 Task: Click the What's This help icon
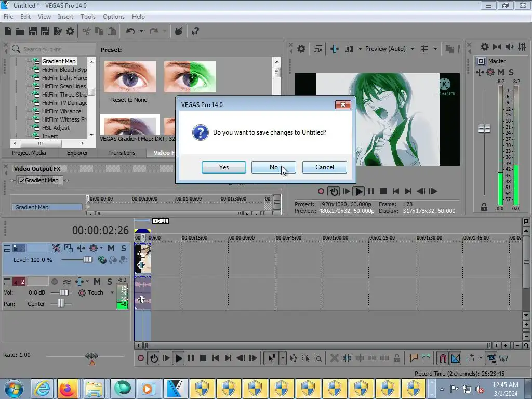[x=195, y=31]
